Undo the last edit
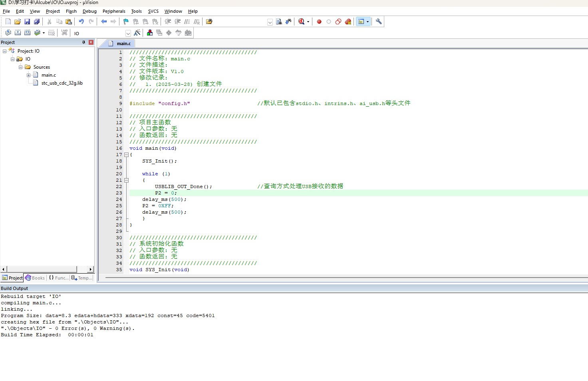The height and width of the screenshot is (381, 588). (81, 22)
